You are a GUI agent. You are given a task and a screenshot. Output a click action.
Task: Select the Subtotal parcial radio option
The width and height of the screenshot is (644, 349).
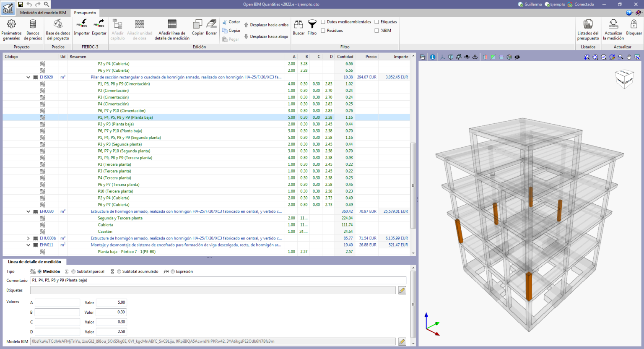[73, 272]
